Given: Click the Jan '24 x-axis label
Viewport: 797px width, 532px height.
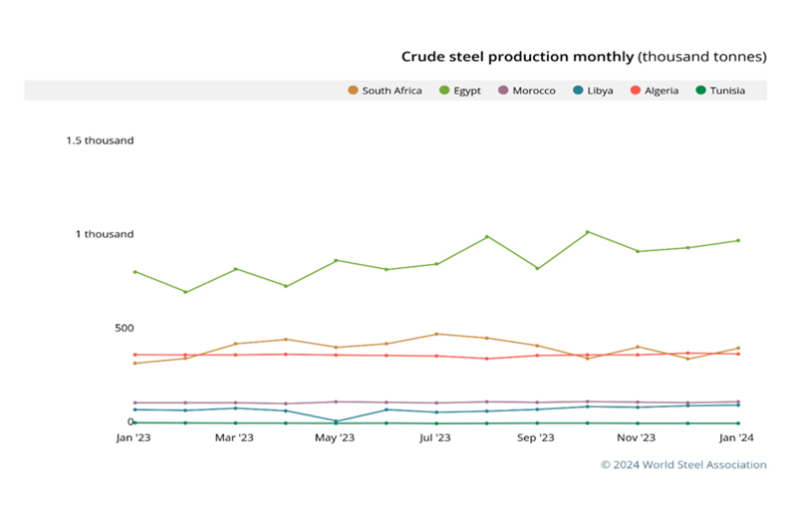Looking at the screenshot, I should (x=738, y=437).
